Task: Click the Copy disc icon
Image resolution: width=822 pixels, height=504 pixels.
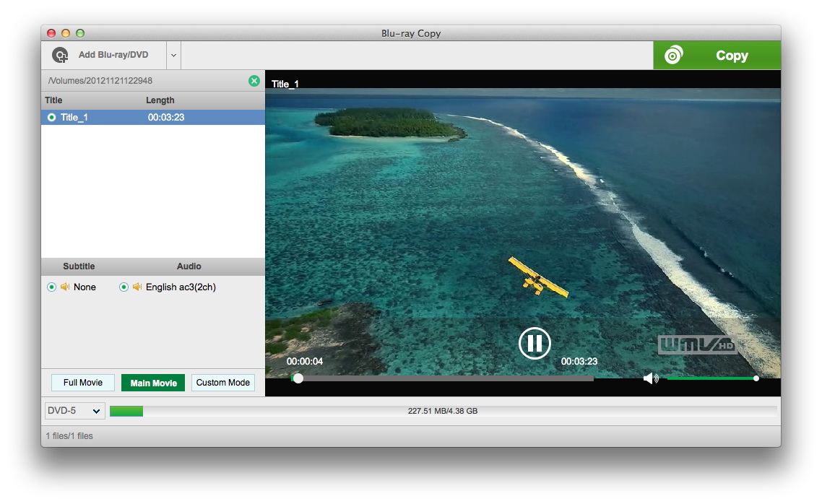Action: tap(673, 56)
